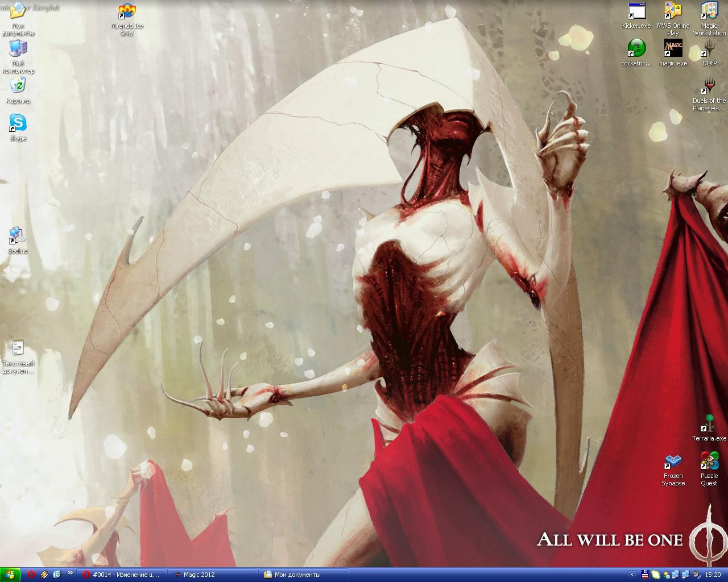The height and width of the screenshot is (582, 728).
Task: Expand the Quick Launch overflow chevron
Action: coord(70,573)
